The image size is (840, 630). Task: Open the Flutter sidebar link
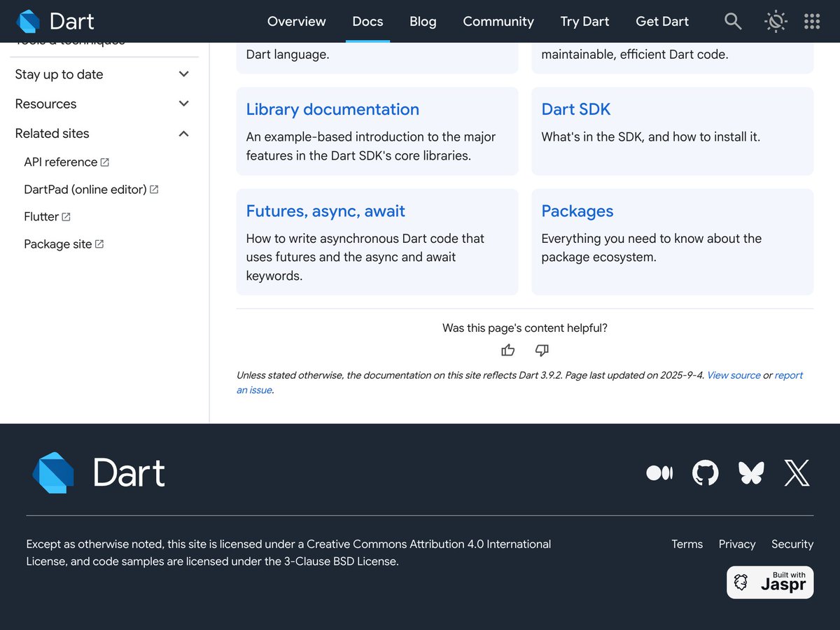tap(47, 216)
